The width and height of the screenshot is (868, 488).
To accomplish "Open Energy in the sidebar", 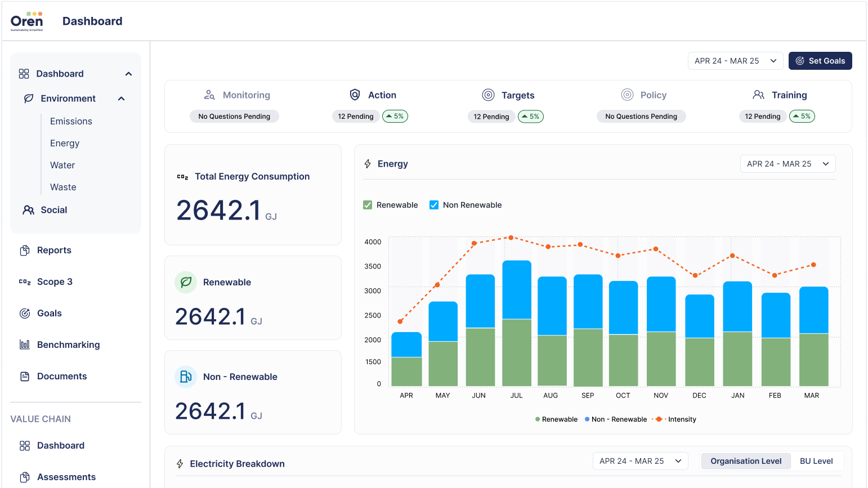I will (65, 143).
